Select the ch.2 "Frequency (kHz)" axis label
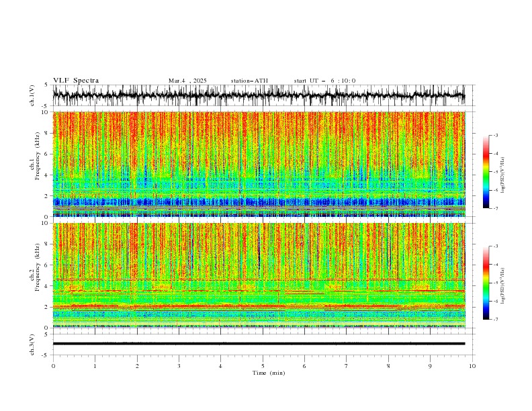532x411 pixels. click(38, 267)
